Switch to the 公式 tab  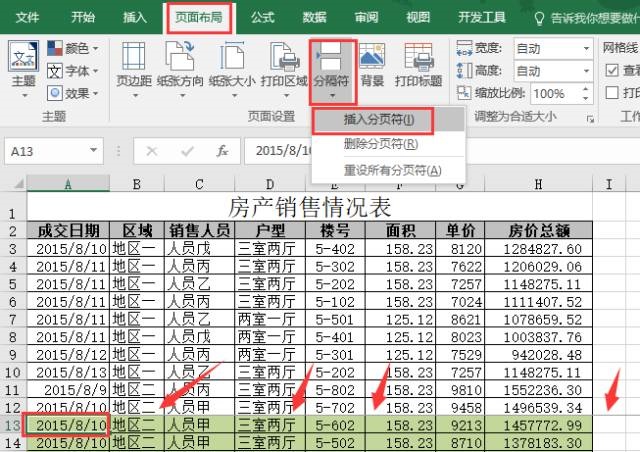point(262,18)
